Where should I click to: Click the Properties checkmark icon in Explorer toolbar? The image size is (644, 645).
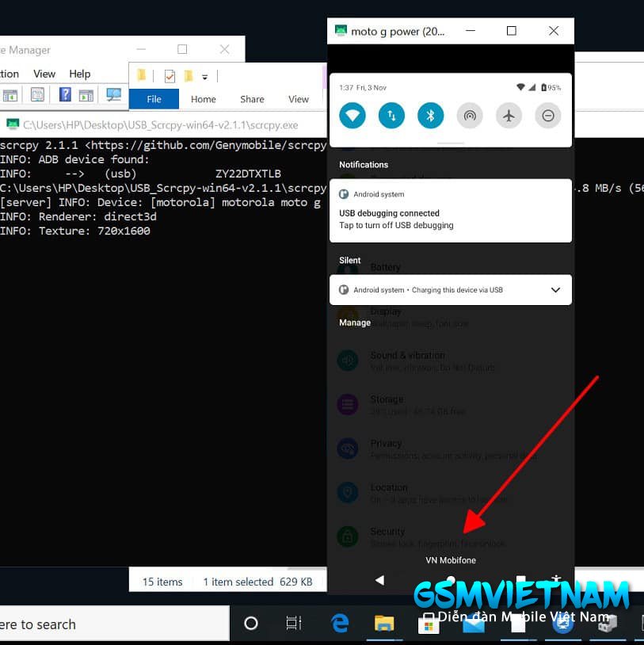pyautogui.click(x=170, y=76)
